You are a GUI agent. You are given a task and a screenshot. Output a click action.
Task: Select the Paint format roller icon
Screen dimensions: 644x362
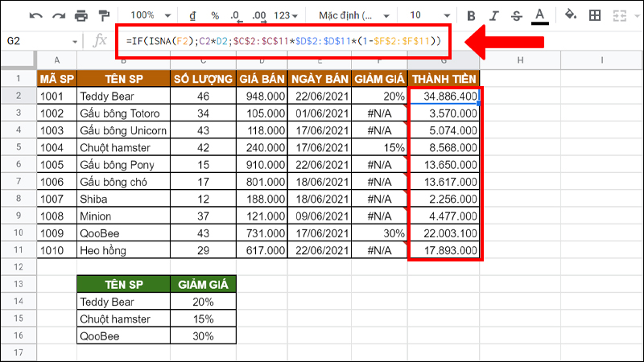point(103,15)
